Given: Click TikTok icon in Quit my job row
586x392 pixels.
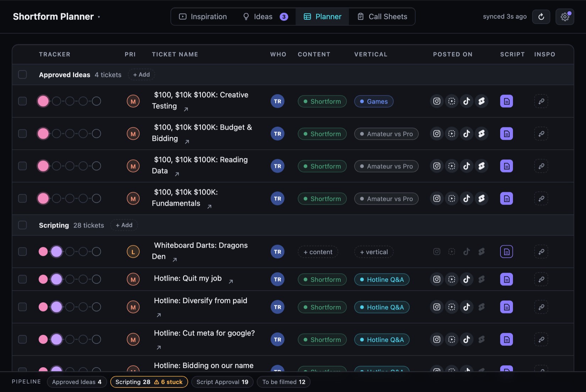Looking at the screenshot, I should 466,279.
